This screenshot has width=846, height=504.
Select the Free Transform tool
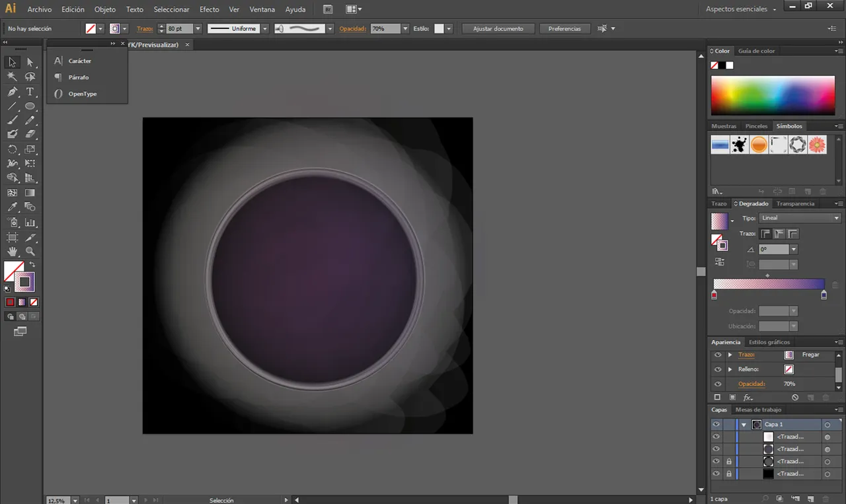pyautogui.click(x=30, y=163)
